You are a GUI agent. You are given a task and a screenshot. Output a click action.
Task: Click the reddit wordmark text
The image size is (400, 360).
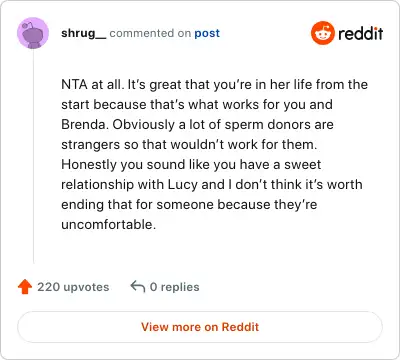[360, 33]
